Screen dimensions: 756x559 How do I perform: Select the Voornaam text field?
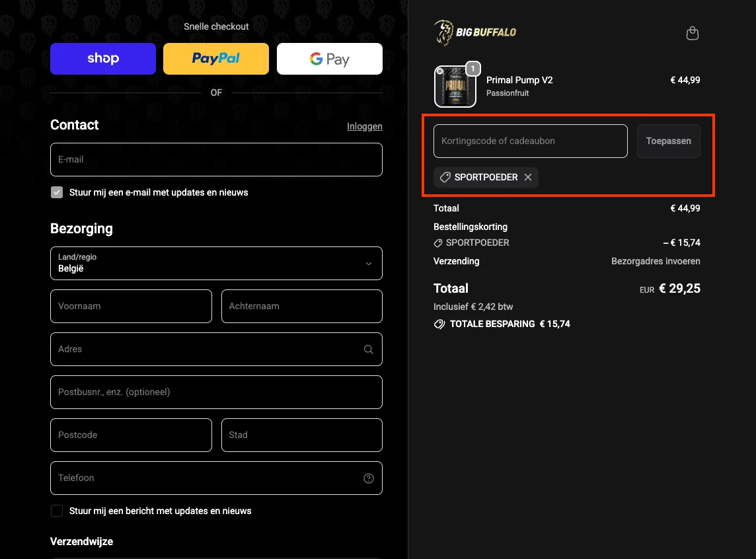click(131, 306)
